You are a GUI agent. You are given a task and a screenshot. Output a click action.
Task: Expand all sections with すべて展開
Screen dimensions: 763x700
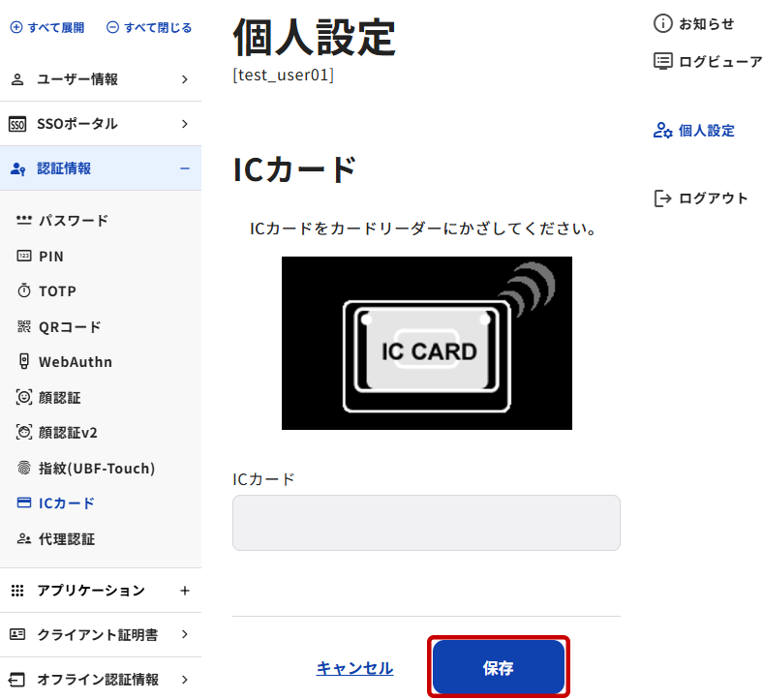[x=47, y=27]
